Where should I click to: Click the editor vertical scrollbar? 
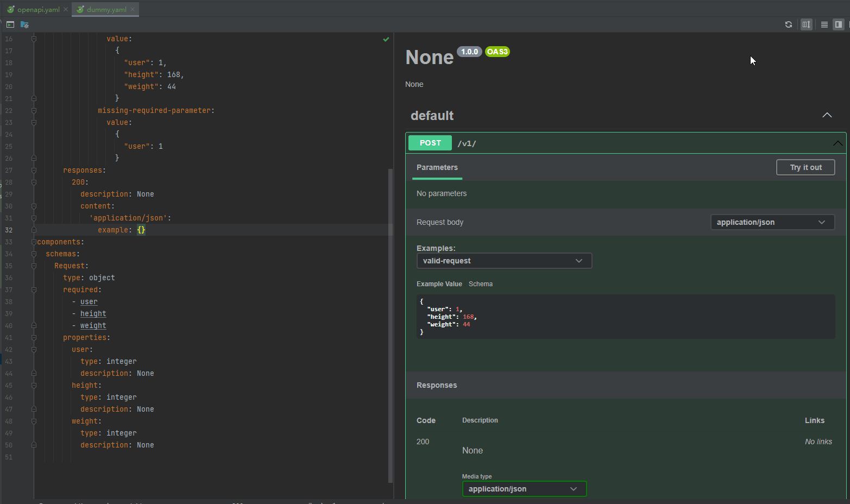coord(391,326)
